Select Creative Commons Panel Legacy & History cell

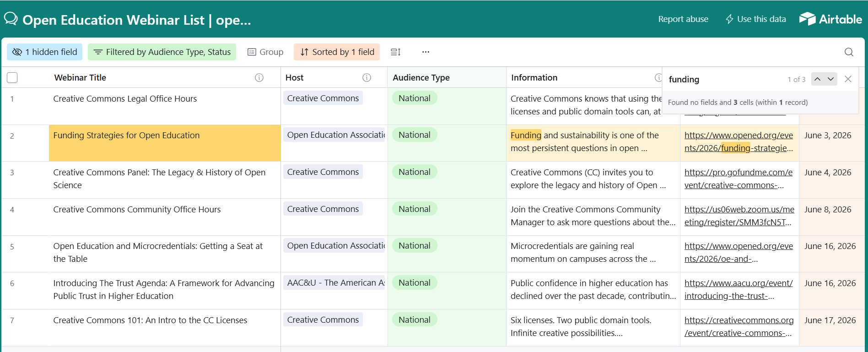[165, 180]
